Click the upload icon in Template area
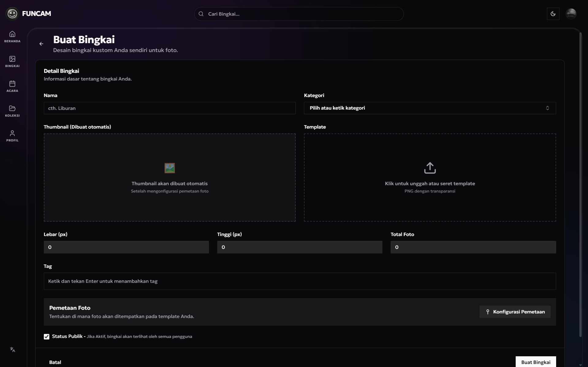588x367 pixels. click(430, 168)
